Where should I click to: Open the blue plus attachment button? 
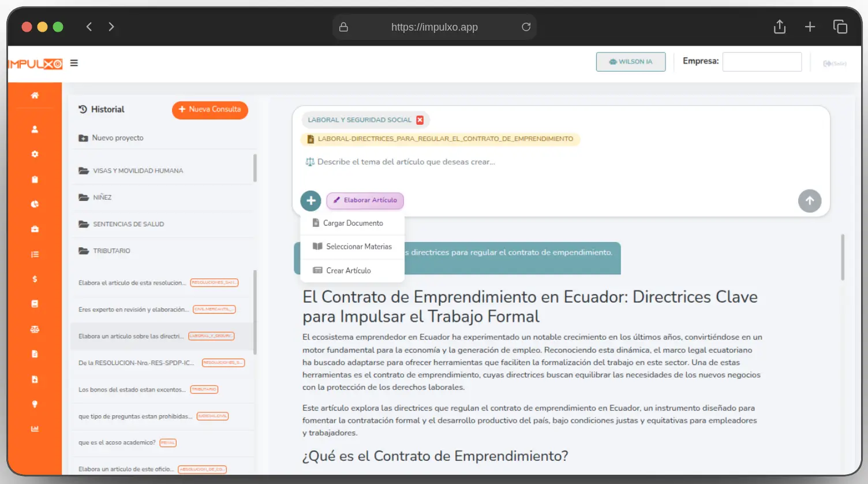point(310,200)
